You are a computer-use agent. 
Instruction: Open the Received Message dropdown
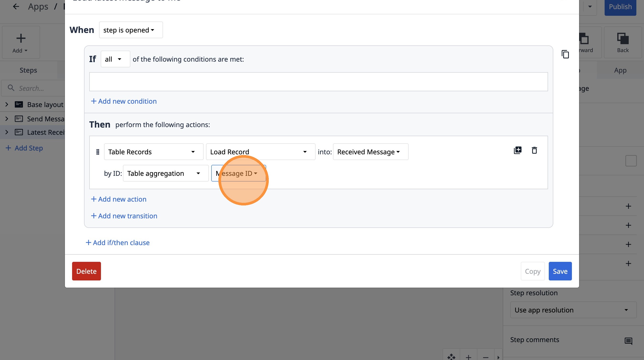370,152
